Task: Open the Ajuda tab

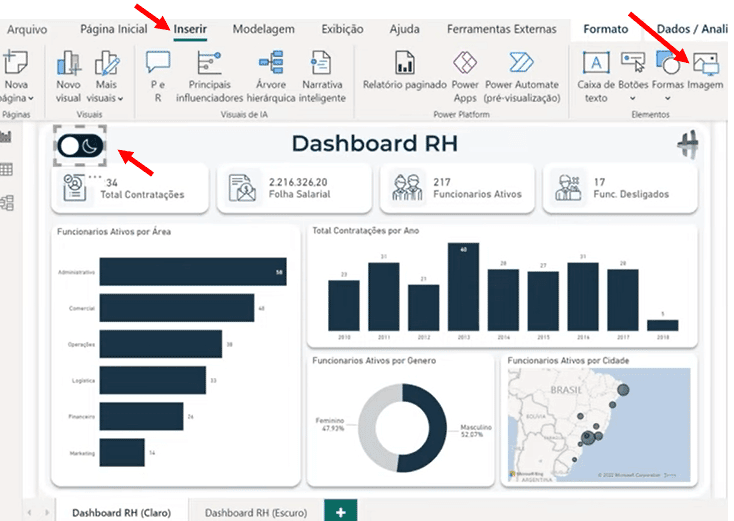Action: pyautogui.click(x=404, y=29)
